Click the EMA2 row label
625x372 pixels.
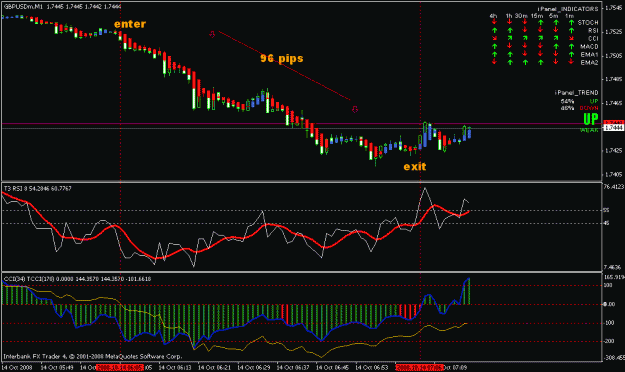(x=590, y=62)
